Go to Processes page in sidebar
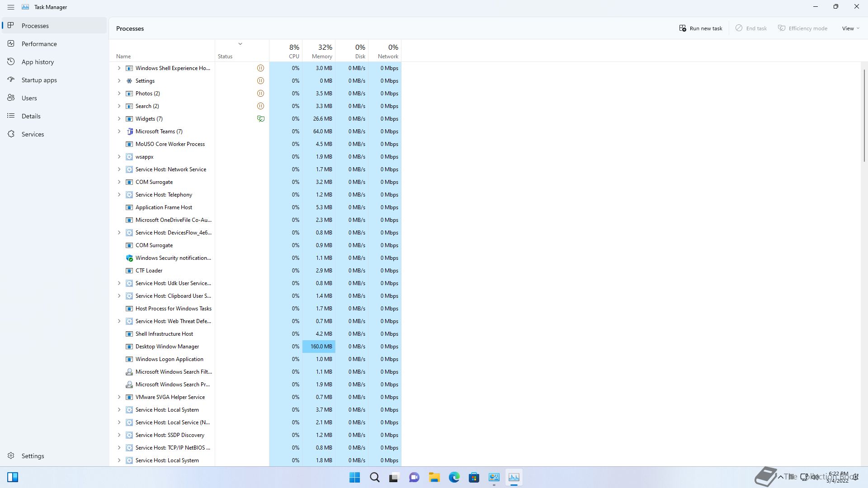The image size is (868, 488). [54, 26]
